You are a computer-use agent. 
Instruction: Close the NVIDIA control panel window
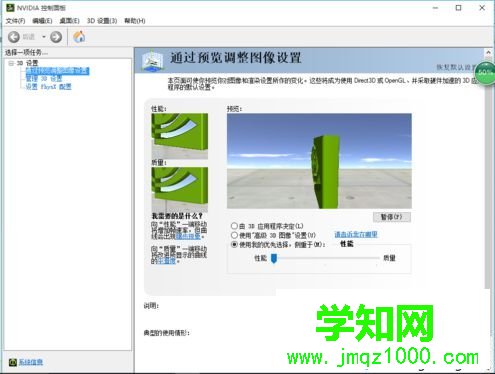(x=482, y=8)
